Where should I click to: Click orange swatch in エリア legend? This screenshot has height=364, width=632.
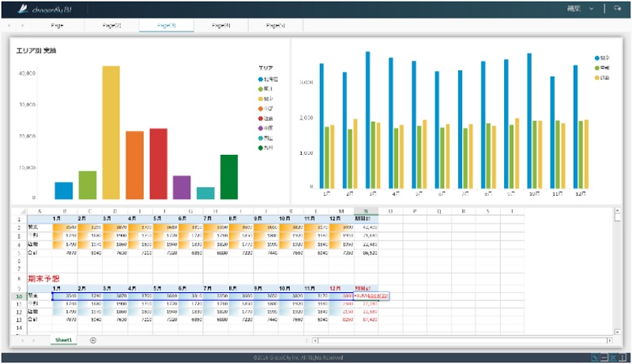point(261,109)
